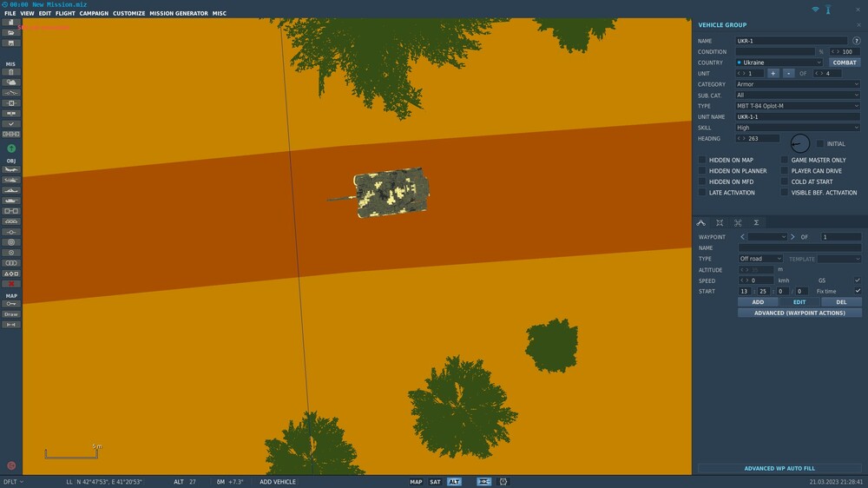This screenshot has width=868, height=488.
Task: Uncheck the Fix time checkbox
Action: coord(858,292)
